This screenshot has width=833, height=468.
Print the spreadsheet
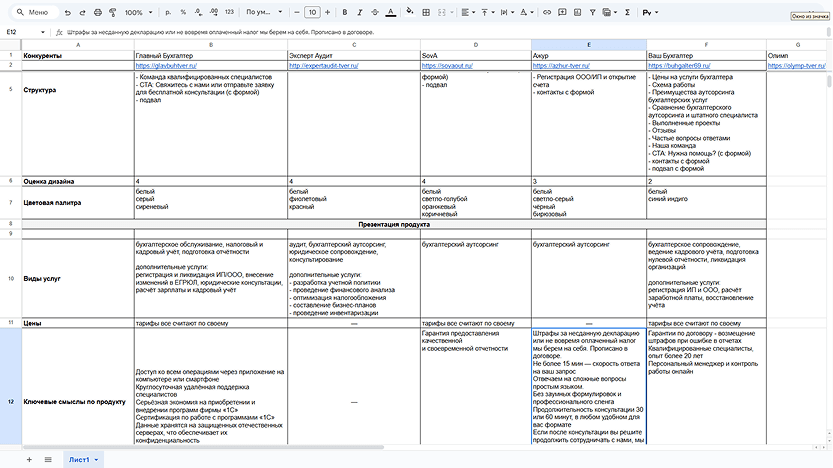[98, 12]
